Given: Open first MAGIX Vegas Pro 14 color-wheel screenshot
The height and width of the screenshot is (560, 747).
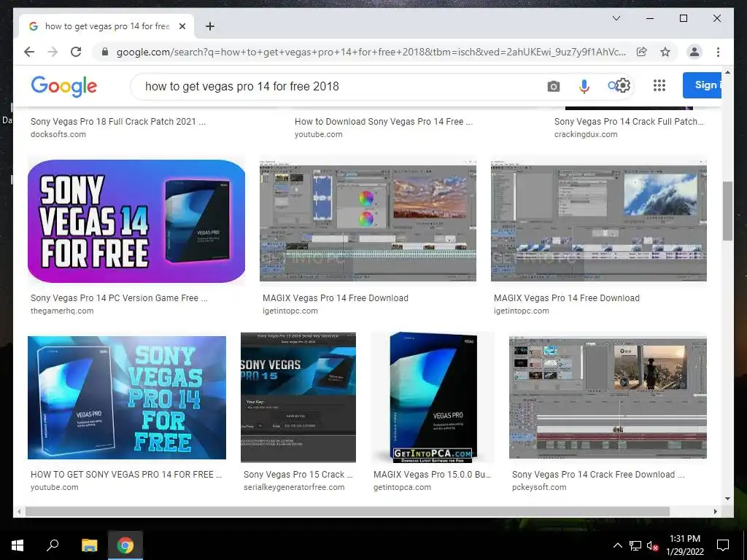Looking at the screenshot, I should tap(368, 221).
